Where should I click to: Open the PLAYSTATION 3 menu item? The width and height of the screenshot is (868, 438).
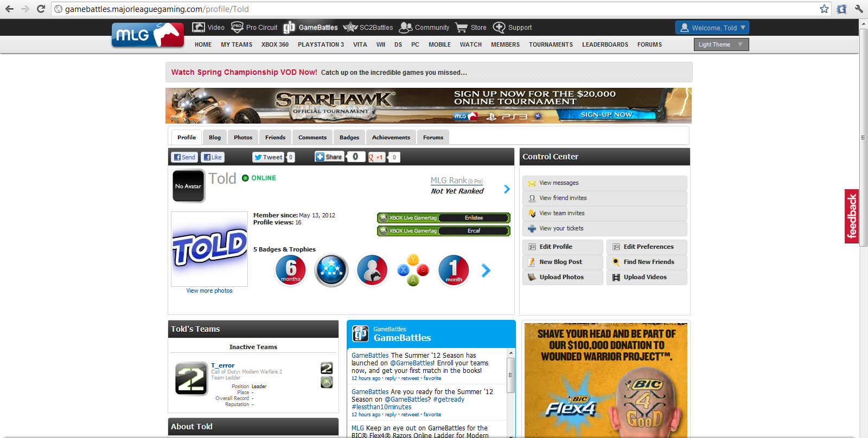click(x=321, y=44)
